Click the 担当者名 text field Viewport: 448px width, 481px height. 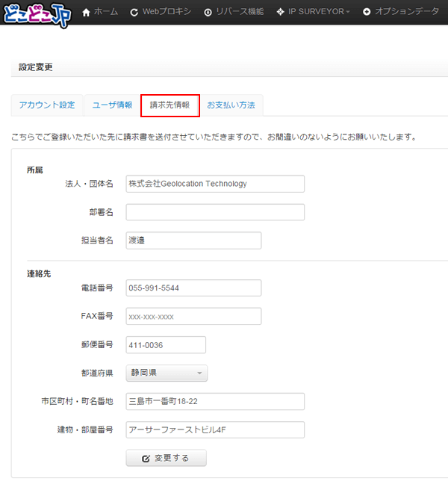(x=193, y=240)
